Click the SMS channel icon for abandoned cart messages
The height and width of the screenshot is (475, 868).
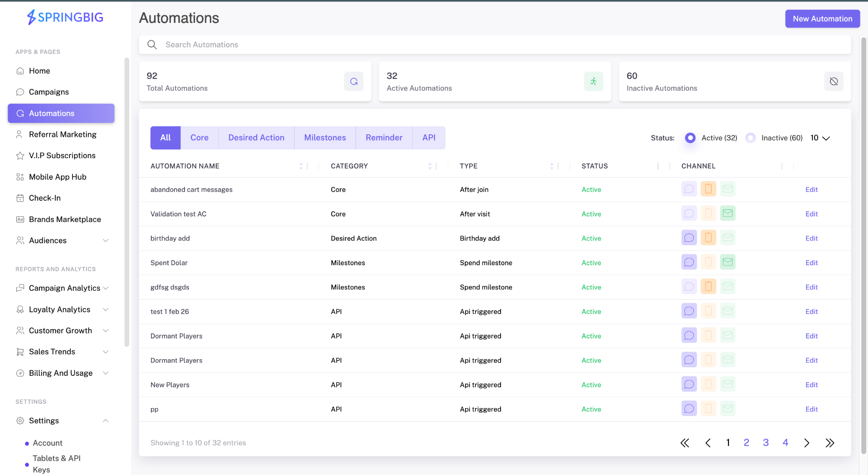coord(689,189)
